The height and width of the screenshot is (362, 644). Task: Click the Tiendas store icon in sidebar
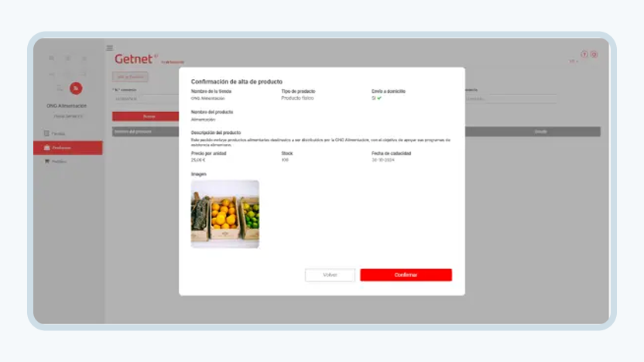pos(46,133)
